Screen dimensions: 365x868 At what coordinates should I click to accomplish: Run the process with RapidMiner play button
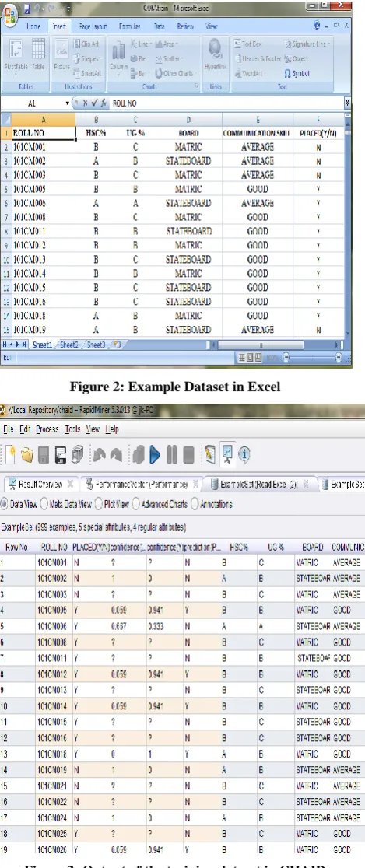click(x=154, y=455)
